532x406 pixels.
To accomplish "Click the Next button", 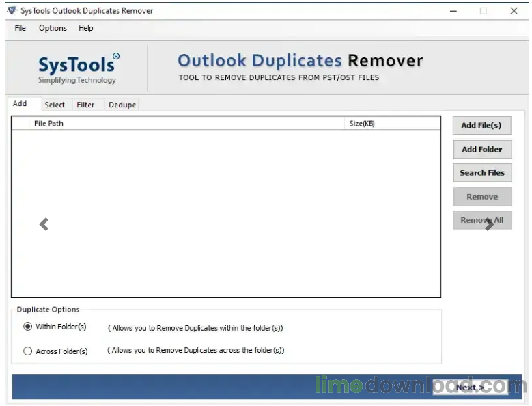I will [x=470, y=388].
